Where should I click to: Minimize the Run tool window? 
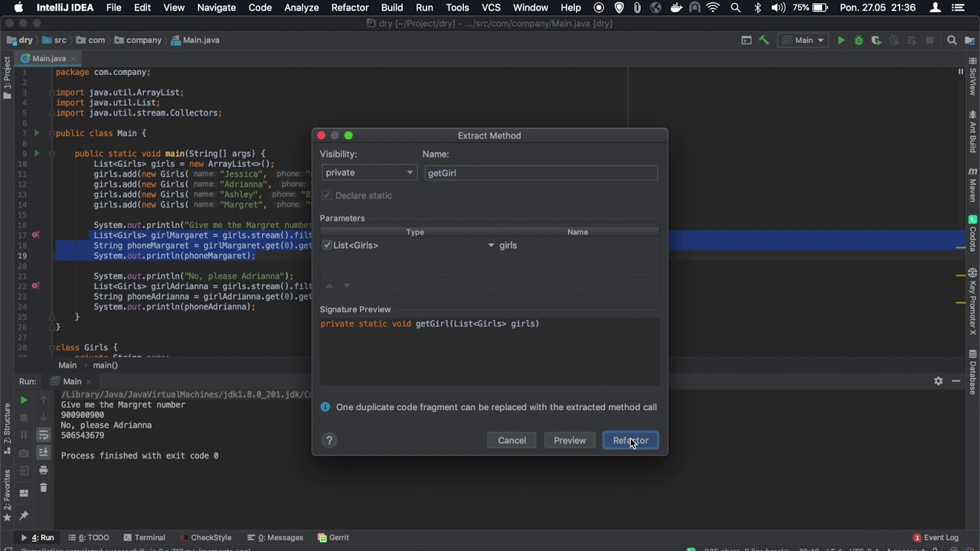(956, 381)
